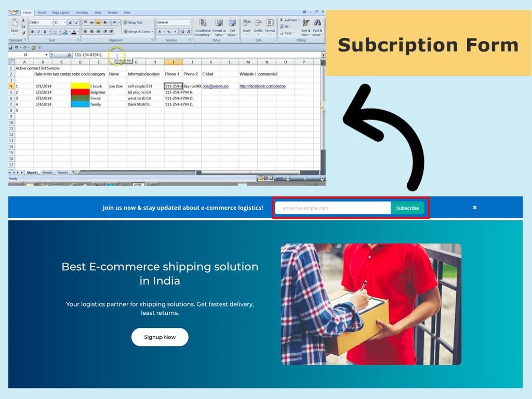Switch to the Page Layout ribbon tab
This screenshot has width=532, height=399.
click(60, 12)
